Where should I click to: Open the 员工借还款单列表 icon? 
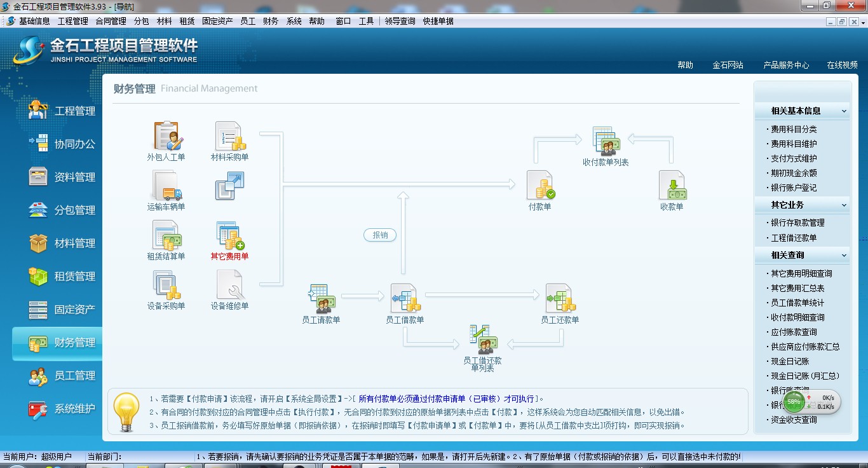click(483, 340)
